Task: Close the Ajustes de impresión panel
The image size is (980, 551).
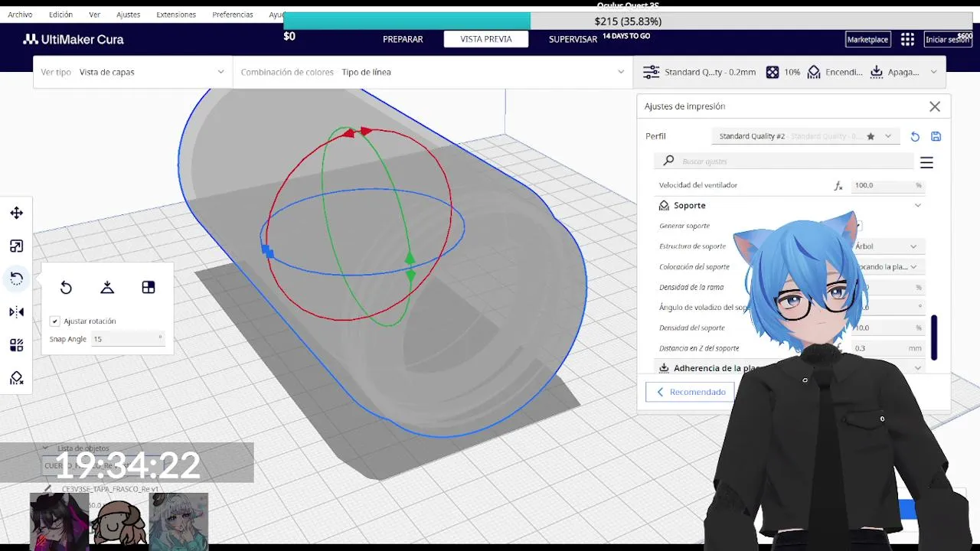Action: click(935, 106)
